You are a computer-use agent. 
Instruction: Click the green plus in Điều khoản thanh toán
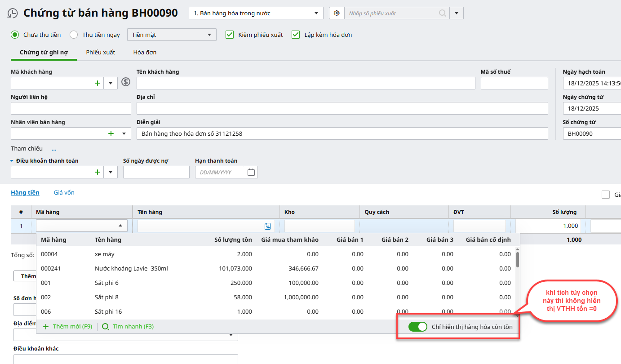pos(97,172)
